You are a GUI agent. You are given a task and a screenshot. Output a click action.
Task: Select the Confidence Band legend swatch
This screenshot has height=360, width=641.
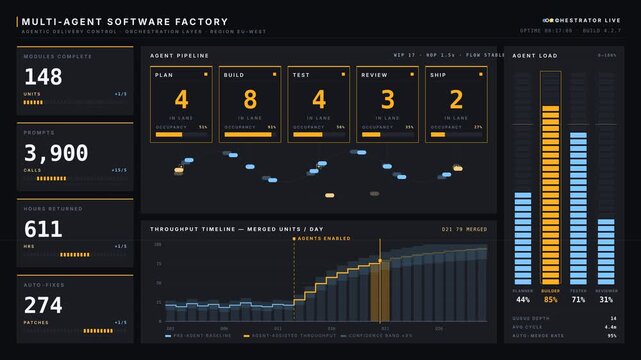click(343, 336)
